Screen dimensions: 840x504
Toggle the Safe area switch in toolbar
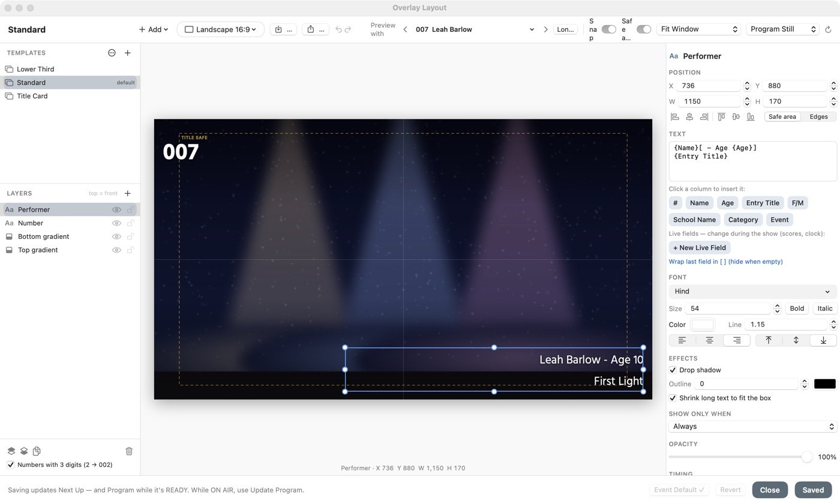(644, 29)
